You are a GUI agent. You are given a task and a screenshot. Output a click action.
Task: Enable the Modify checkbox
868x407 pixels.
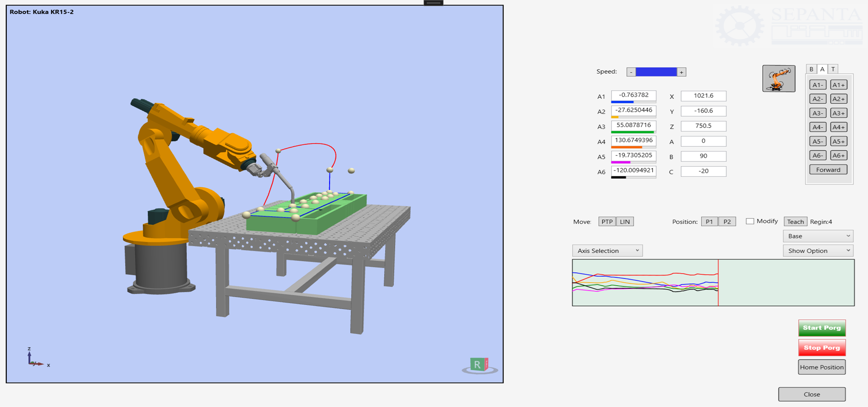click(750, 221)
